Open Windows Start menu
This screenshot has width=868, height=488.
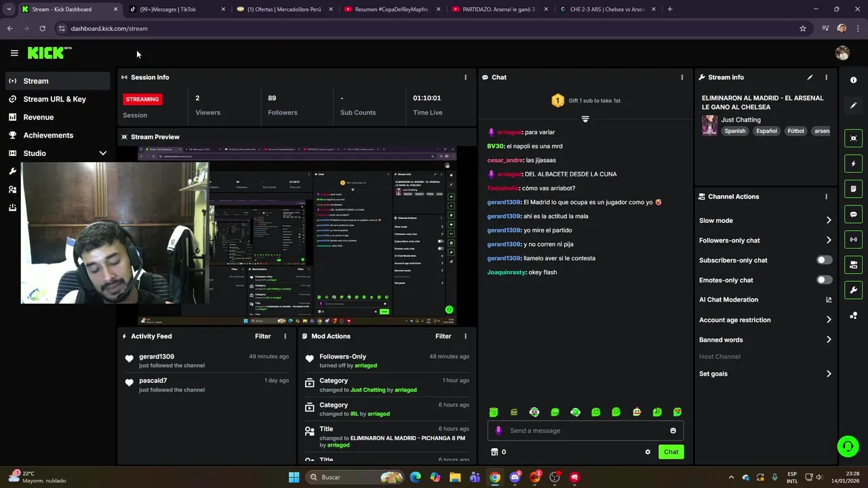294,477
